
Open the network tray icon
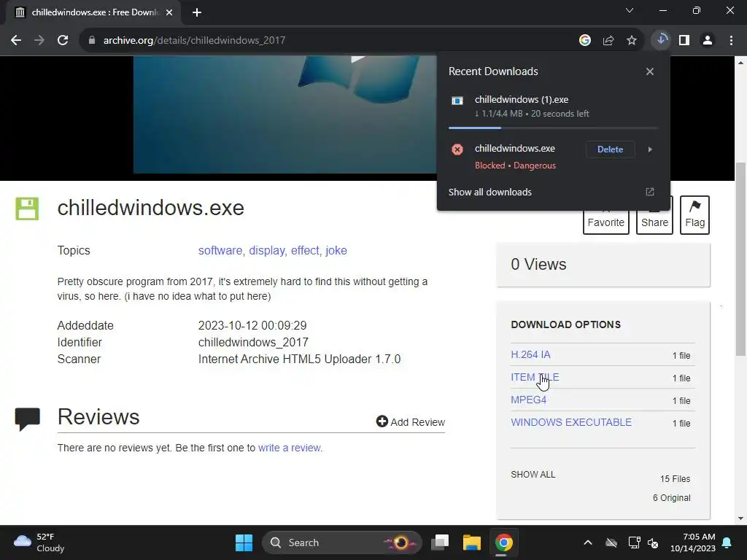coord(634,542)
